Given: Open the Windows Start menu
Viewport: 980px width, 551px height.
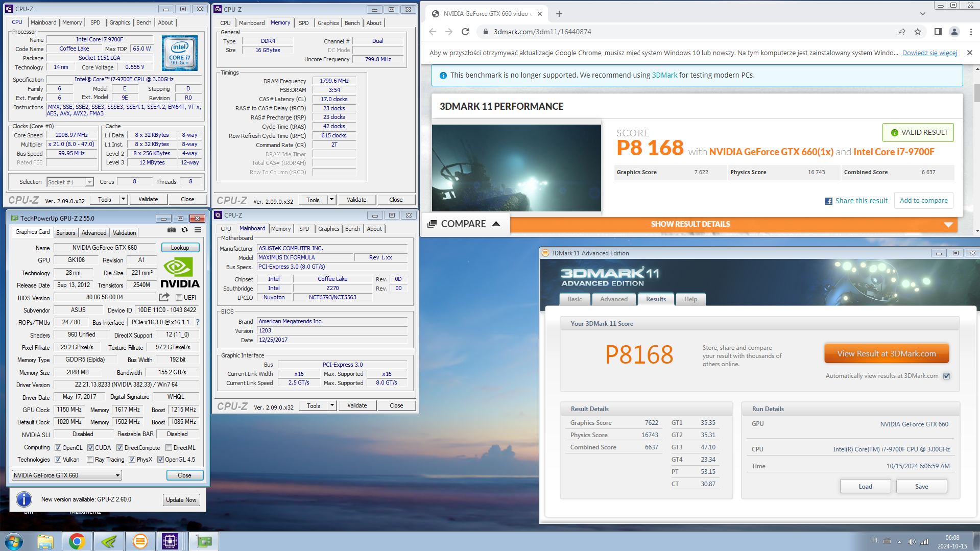Looking at the screenshot, I should pyautogui.click(x=14, y=541).
